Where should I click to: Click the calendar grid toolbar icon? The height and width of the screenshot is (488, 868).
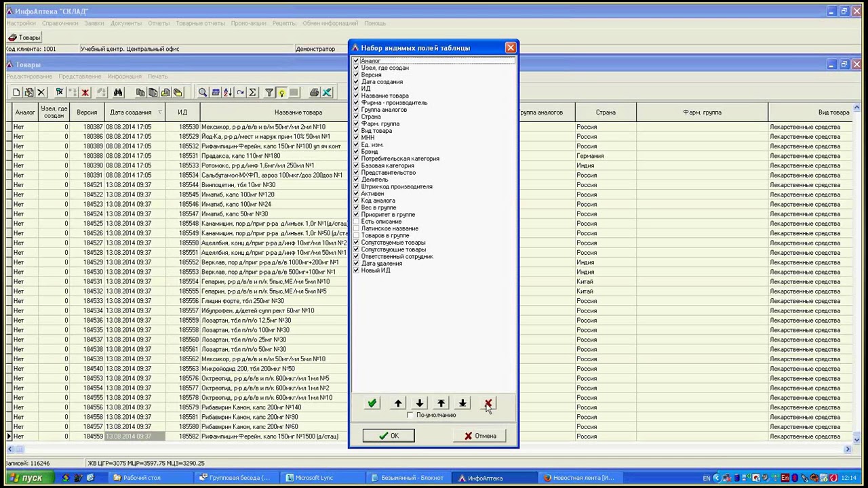click(216, 92)
